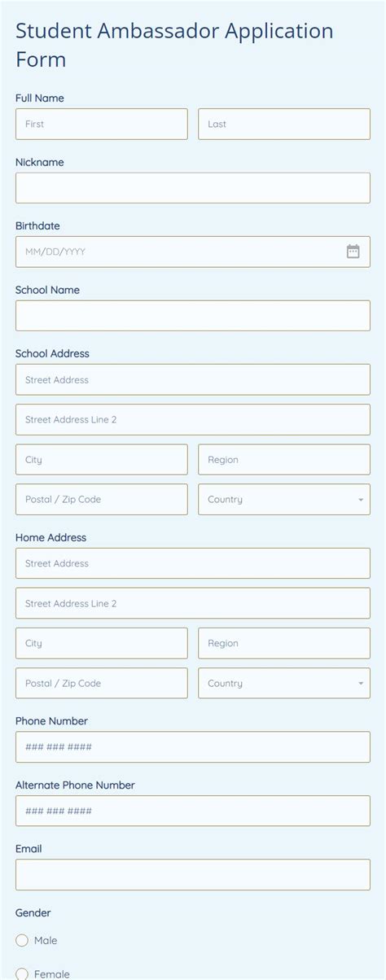Select the Male gender radio button
The image size is (386, 980).
tap(22, 940)
